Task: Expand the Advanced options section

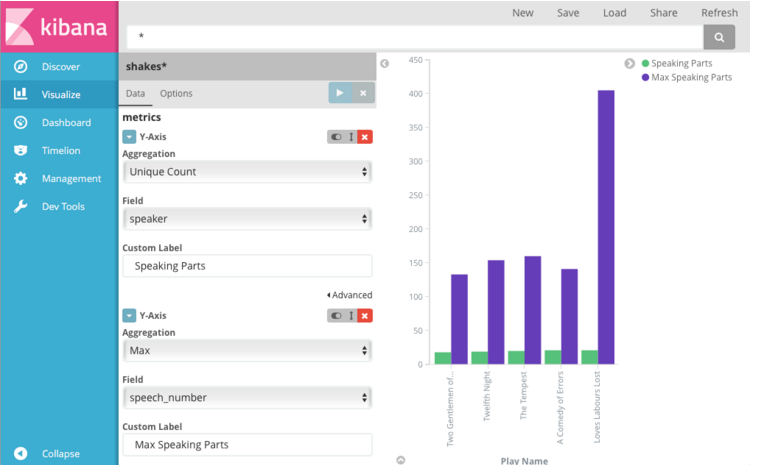Action: tap(349, 295)
